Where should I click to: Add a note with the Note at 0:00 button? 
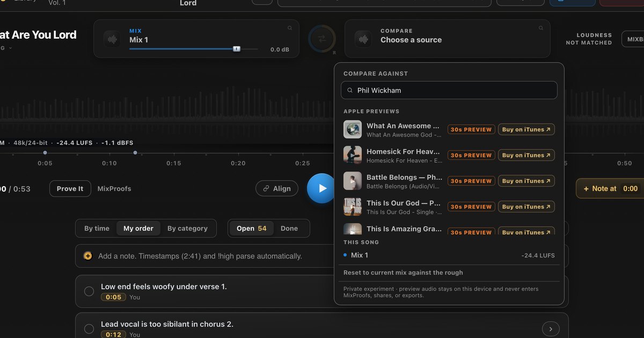(x=610, y=188)
